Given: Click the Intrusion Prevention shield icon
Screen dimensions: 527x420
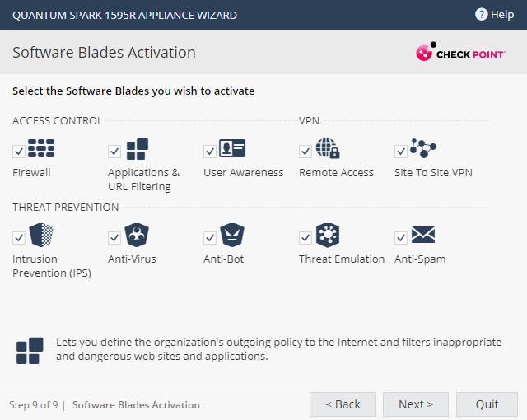Looking at the screenshot, I should (41, 235).
